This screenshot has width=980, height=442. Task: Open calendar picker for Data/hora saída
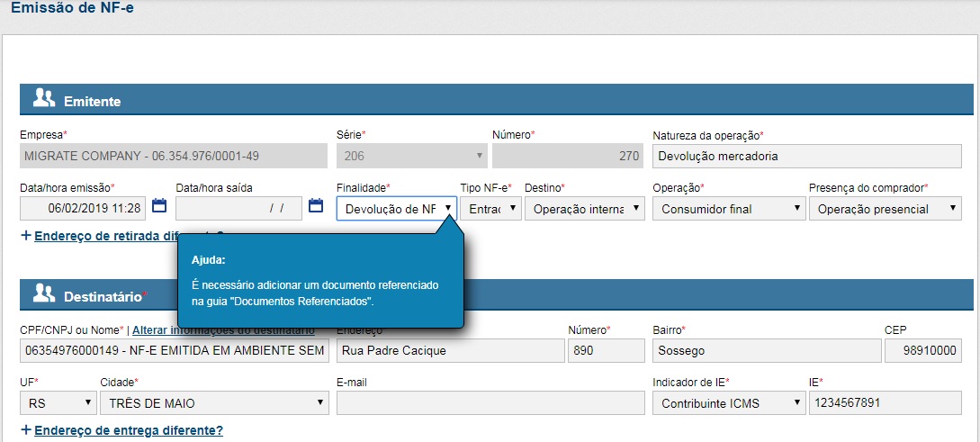tap(316, 206)
